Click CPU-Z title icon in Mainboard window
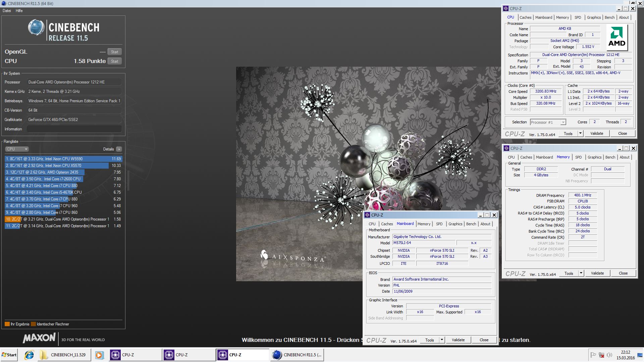 (x=367, y=215)
